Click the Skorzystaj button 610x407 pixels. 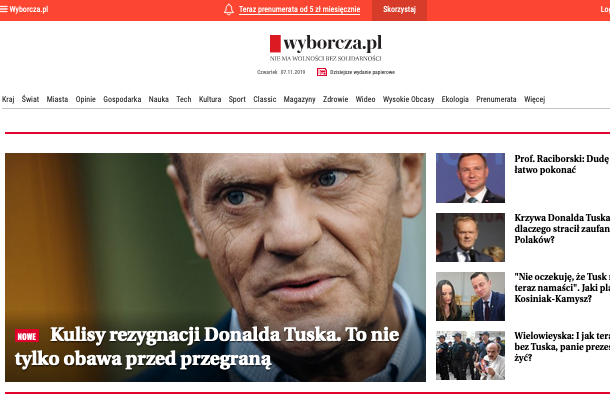[399, 10]
